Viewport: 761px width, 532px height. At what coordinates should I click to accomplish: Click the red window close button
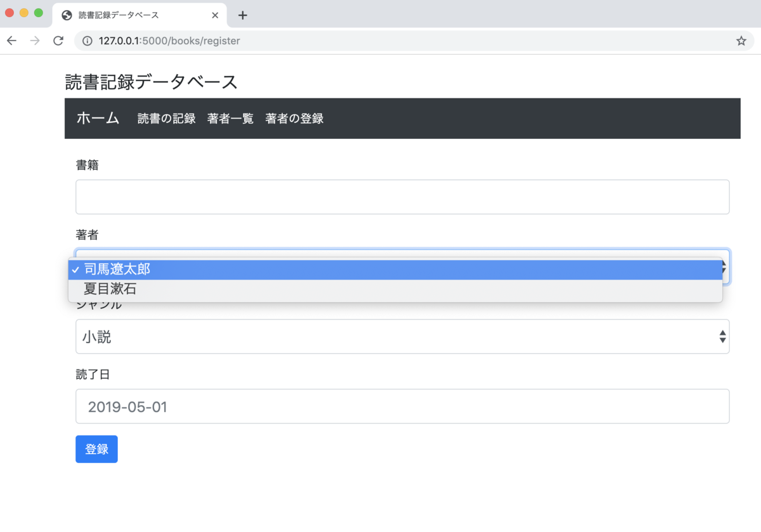(x=10, y=13)
